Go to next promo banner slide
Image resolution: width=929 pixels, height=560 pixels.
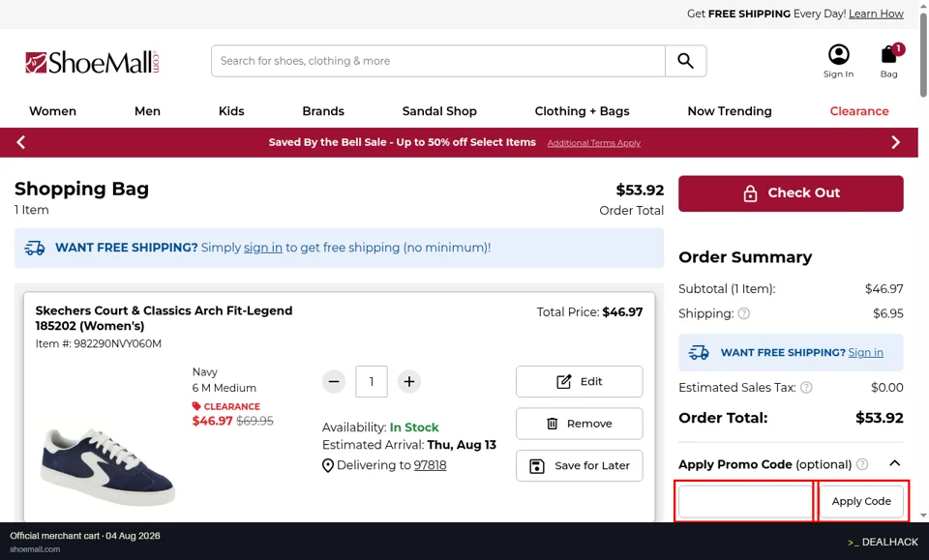tap(896, 142)
